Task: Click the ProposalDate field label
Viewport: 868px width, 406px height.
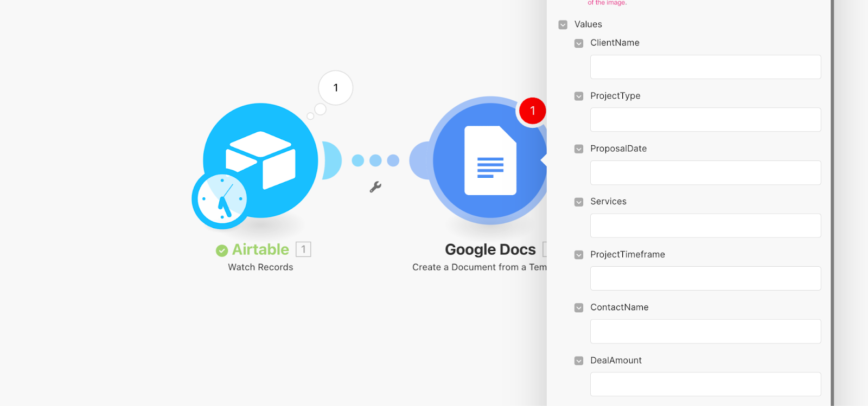Action: (x=618, y=149)
